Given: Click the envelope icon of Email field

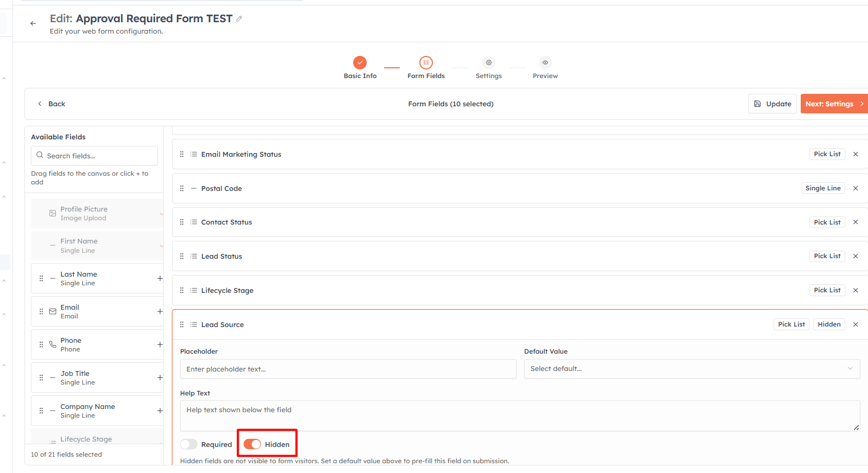Looking at the screenshot, I should pos(53,311).
